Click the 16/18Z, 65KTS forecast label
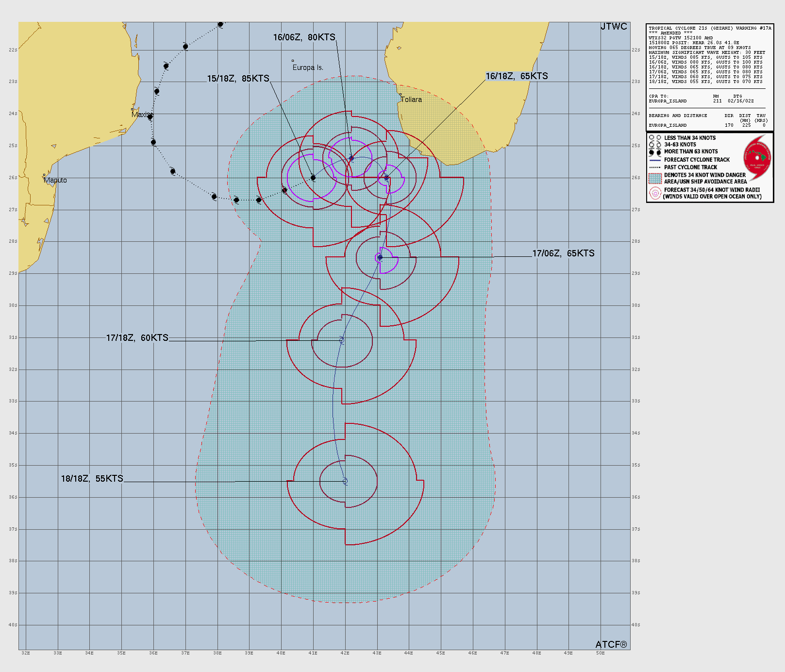 point(517,76)
